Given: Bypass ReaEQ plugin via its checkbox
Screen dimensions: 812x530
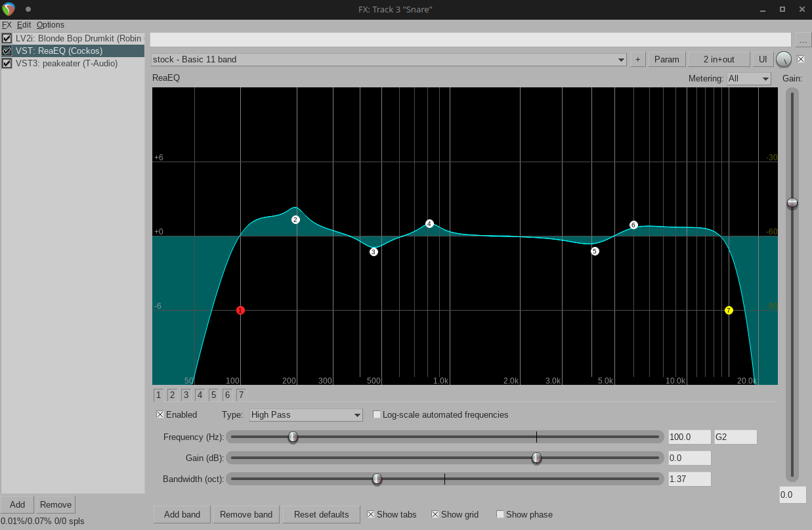Looking at the screenshot, I should point(7,51).
